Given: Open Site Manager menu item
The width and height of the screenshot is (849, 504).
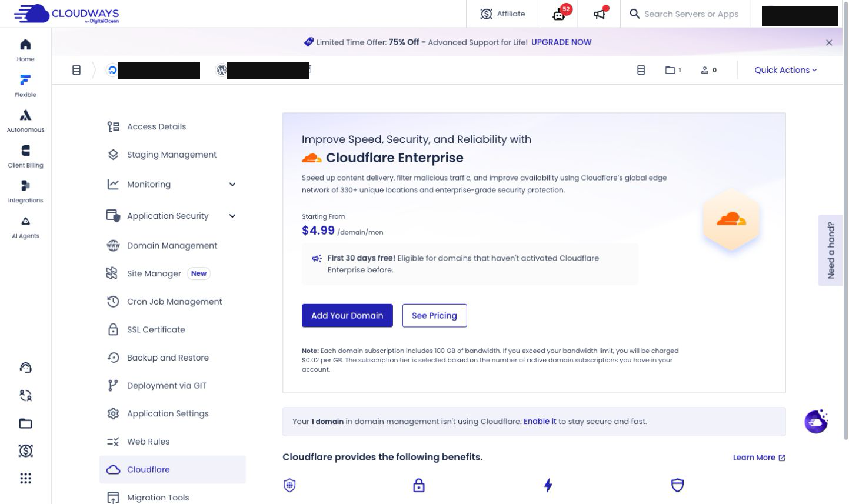Looking at the screenshot, I should [x=172, y=273].
